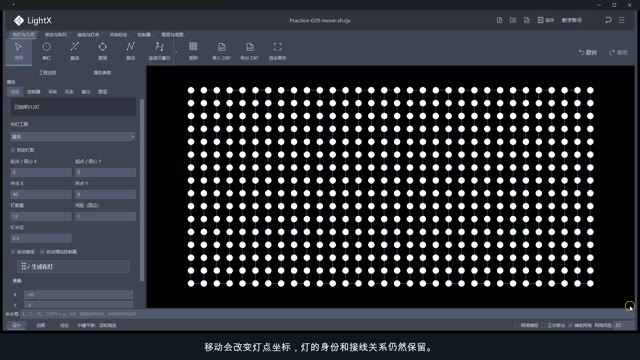Toggle the auto add controller checkbox

pyautogui.click(x=42, y=251)
